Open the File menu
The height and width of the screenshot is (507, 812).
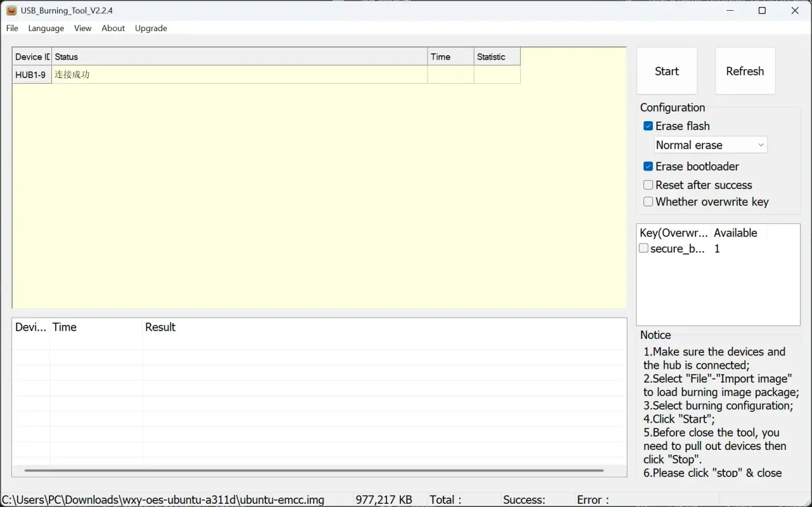click(x=12, y=29)
